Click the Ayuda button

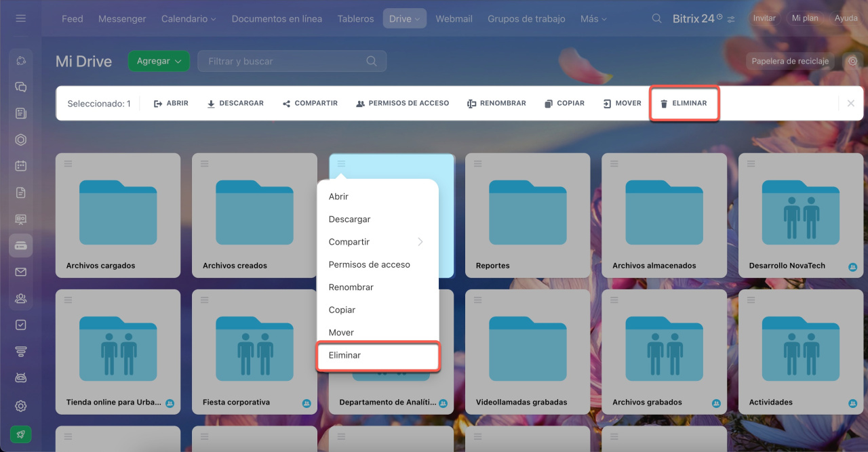846,18
